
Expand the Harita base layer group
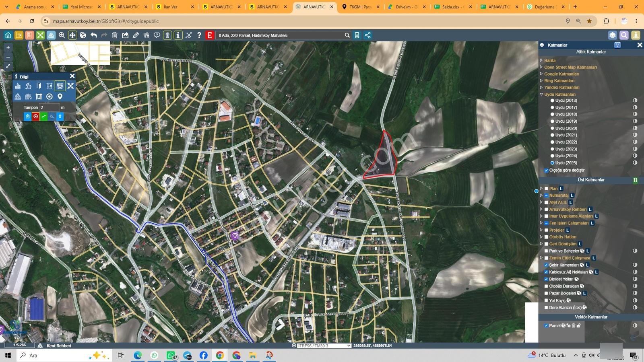pos(541,60)
